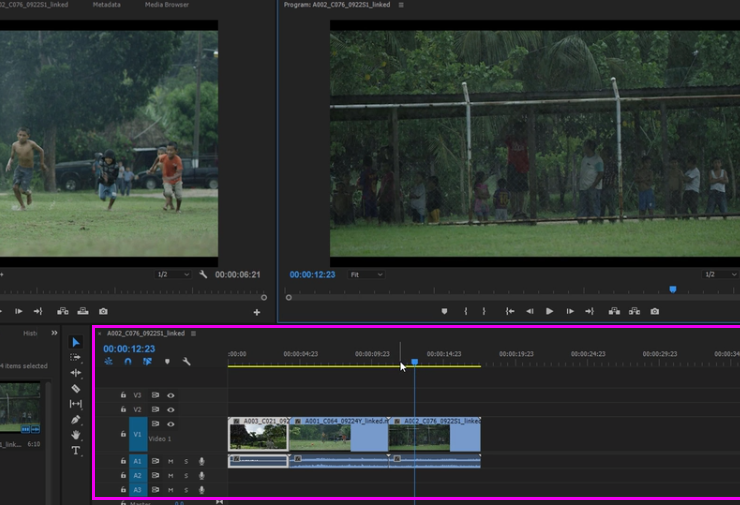Mute audio track A1
This screenshot has width=740, height=505.
tap(171, 462)
